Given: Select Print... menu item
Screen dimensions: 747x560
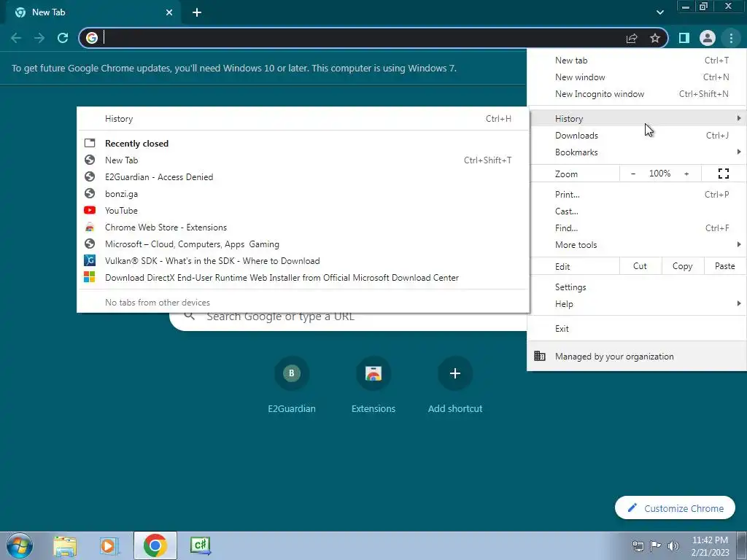Looking at the screenshot, I should click(x=636, y=194).
